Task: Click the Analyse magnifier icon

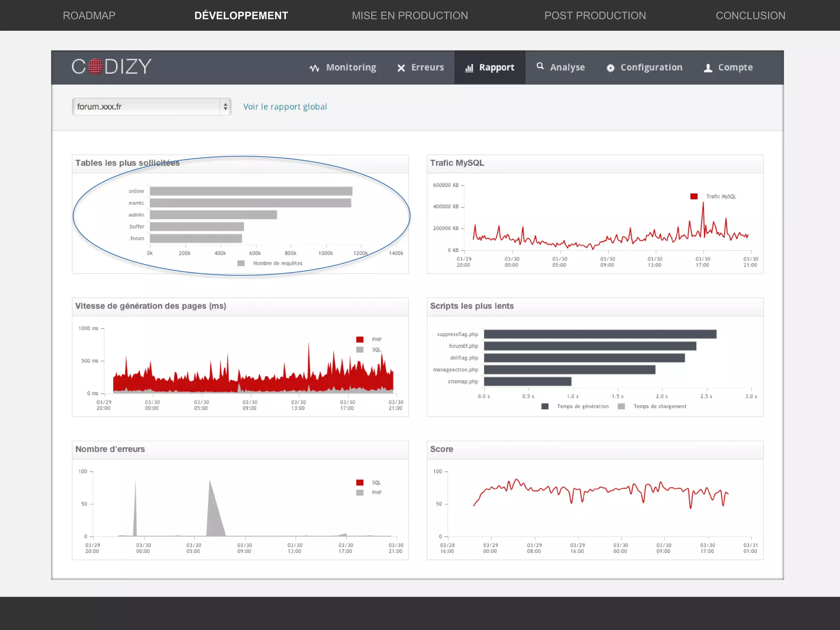Action: tap(540, 66)
